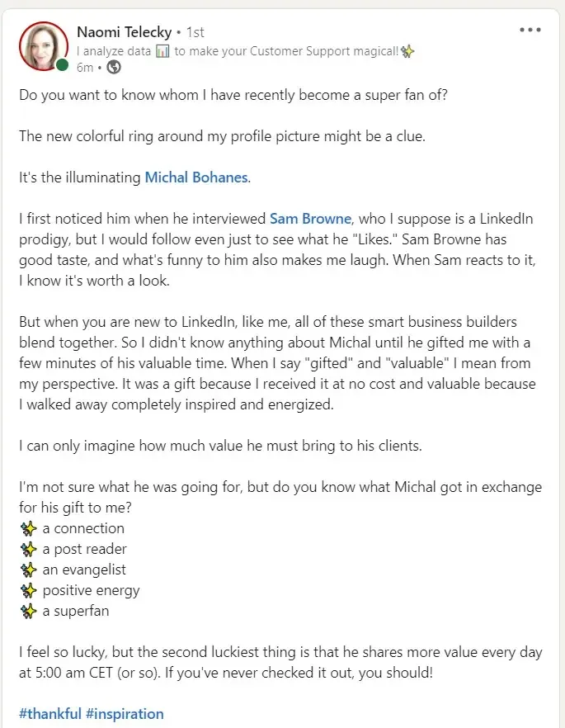The image size is (565, 728).
Task: Click the globe public visibility icon
Action: (x=114, y=68)
